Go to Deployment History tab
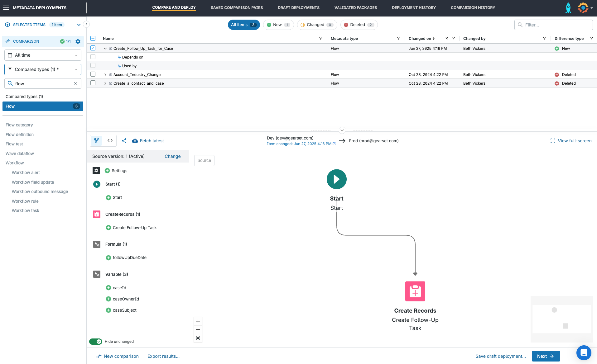 point(414,8)
